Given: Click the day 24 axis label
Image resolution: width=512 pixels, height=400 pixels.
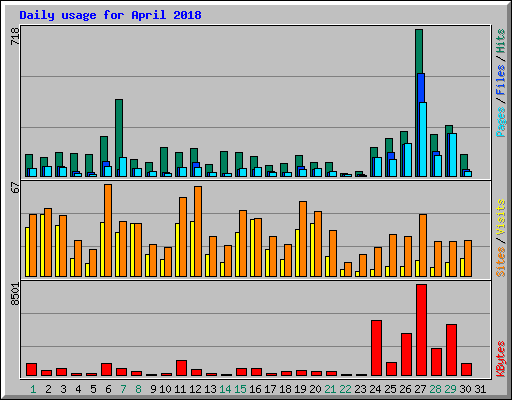Looking at the screenshot, I should point(375,389).
